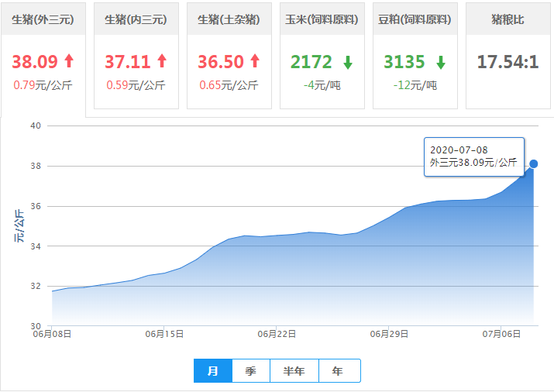The height and width of the screenshot is (392, 554).
Task: Select the 生猪(外三元) tab
Action: (43, 19)
